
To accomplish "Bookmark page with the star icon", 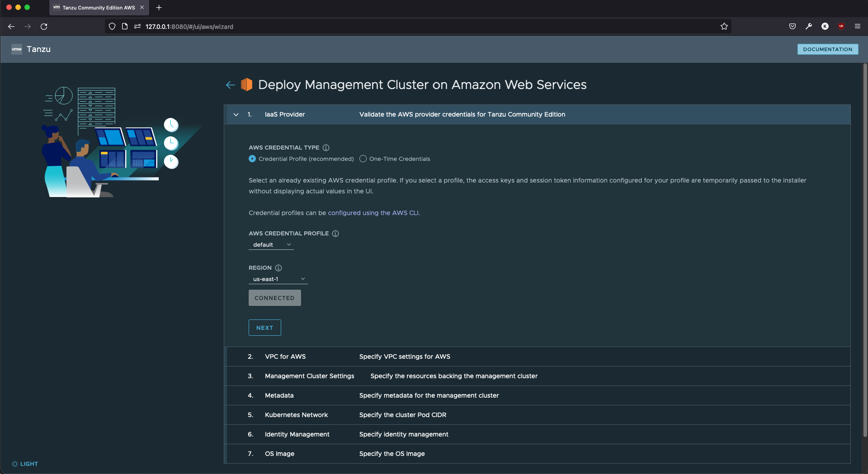I will (724, 27).
